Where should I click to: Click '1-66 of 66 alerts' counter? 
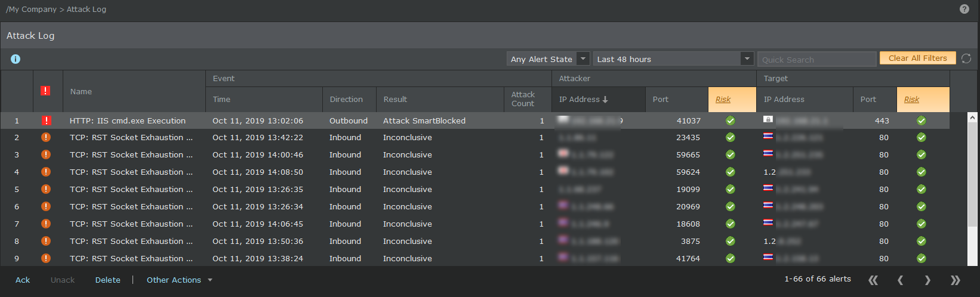point(818,279)
